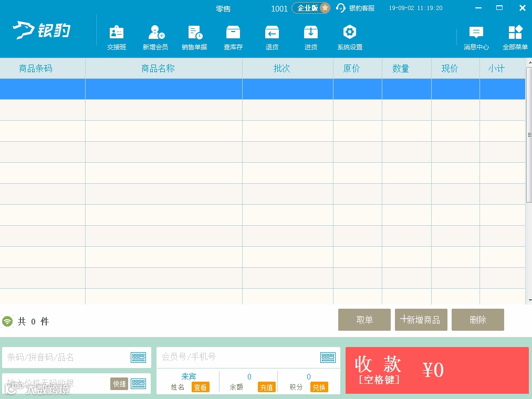Image resolution: width=532 pixels, height=399 pixels.
Task: Click the 企业版 enterprise badge
Action: 311,8
